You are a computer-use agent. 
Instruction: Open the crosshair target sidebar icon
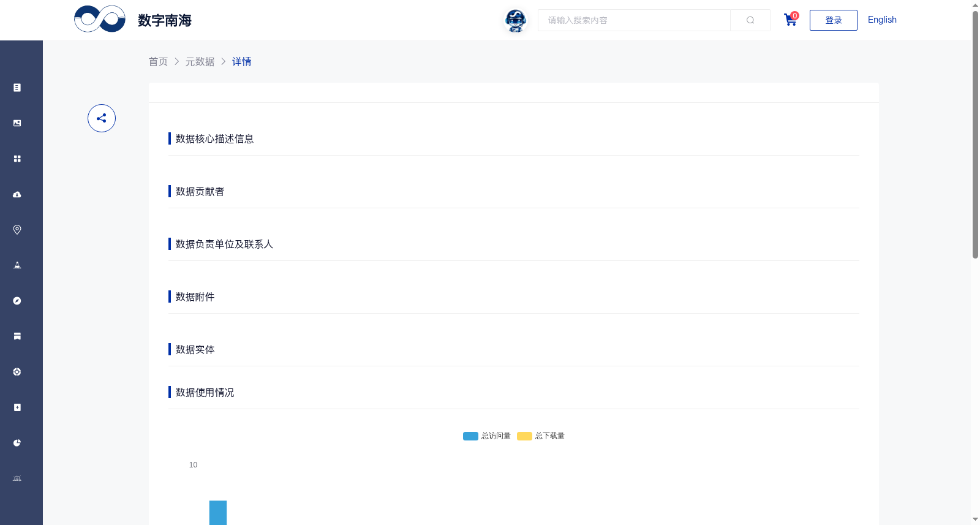coord(17,372)
